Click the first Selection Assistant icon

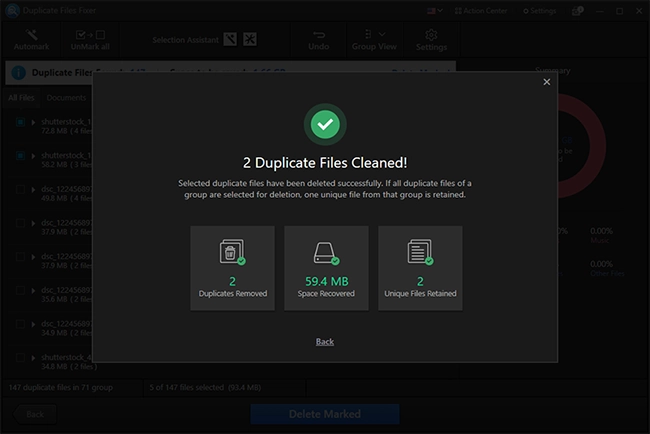(x=230, y=39)
